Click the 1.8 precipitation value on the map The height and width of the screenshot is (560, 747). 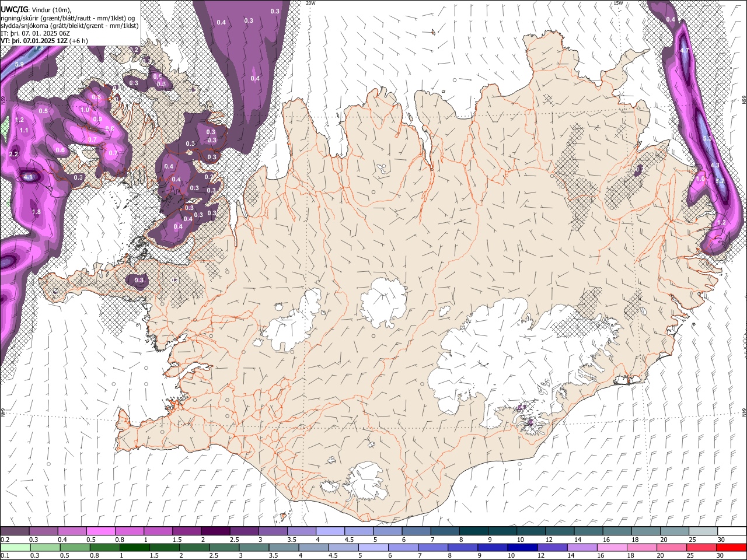tap(36, 212)
